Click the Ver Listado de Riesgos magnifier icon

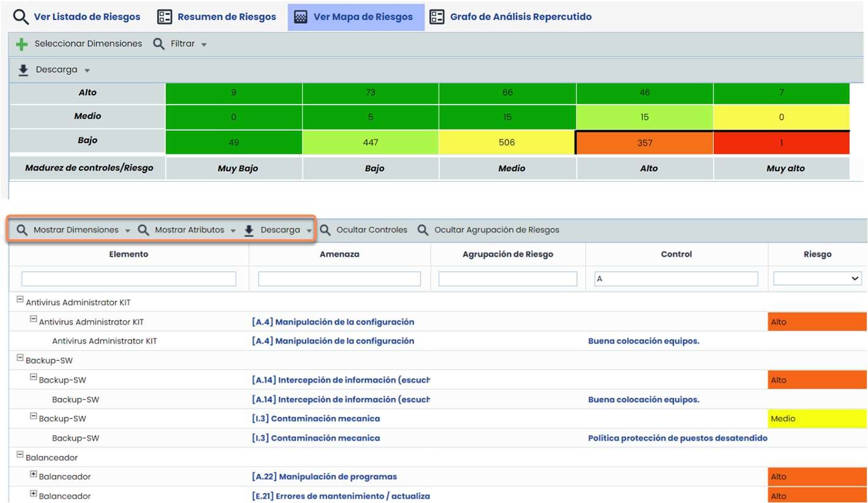click(21, 17)
